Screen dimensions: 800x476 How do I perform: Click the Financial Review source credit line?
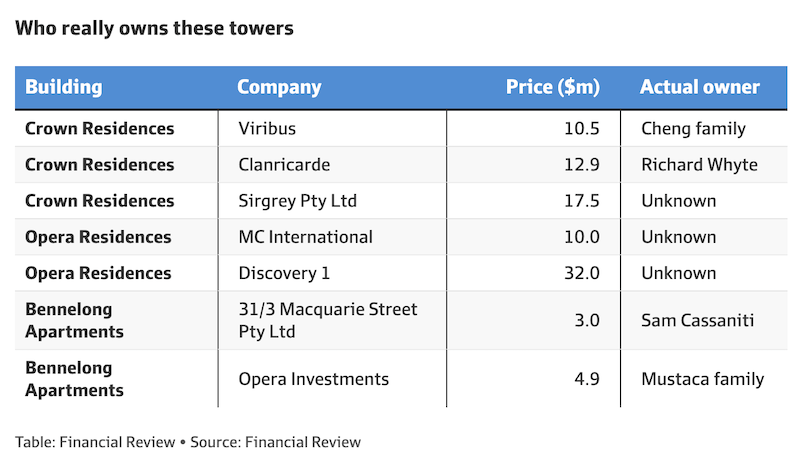188,441
